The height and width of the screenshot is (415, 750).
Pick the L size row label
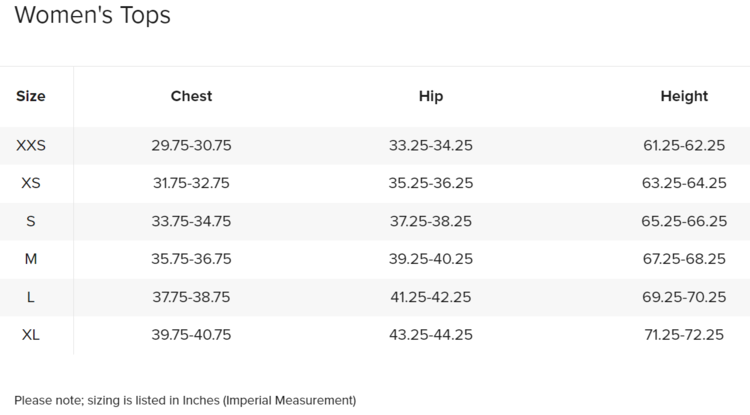point(31,297)
